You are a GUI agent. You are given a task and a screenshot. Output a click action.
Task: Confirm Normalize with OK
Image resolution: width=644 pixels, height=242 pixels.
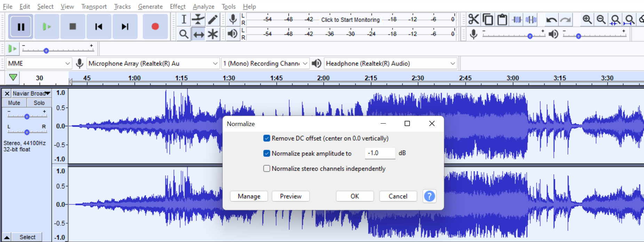point(355,196)
